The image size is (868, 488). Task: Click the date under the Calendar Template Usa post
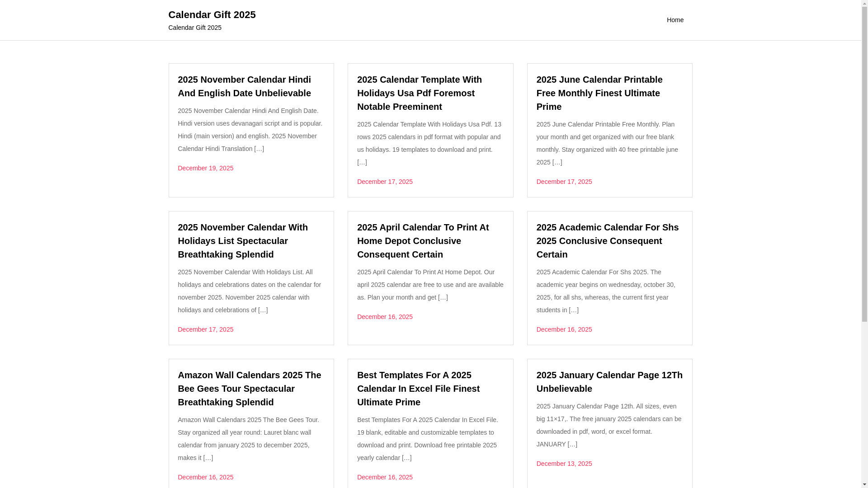pos(385,182)
